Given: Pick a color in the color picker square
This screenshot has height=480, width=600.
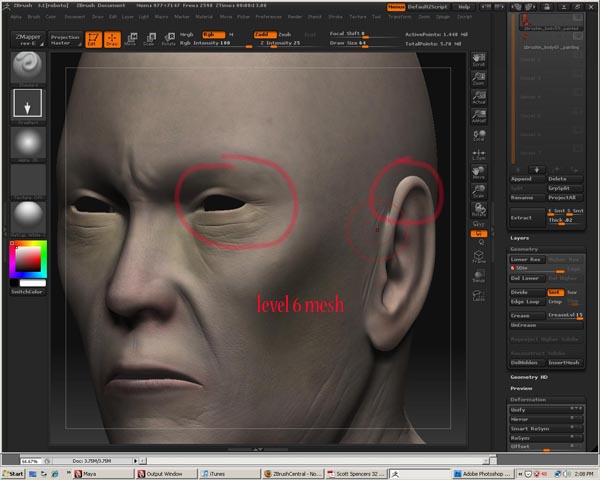Looking at the screenshot, I should (x=28, y=259).
